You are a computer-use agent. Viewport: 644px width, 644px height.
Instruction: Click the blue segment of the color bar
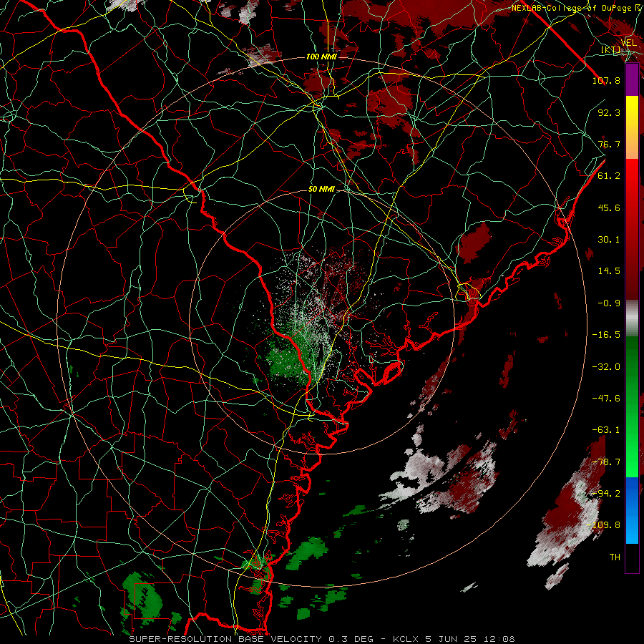[632, 510]
